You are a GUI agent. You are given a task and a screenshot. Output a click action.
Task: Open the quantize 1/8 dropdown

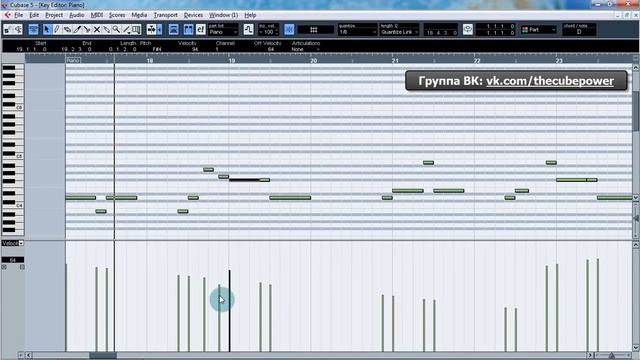(357, 32)
